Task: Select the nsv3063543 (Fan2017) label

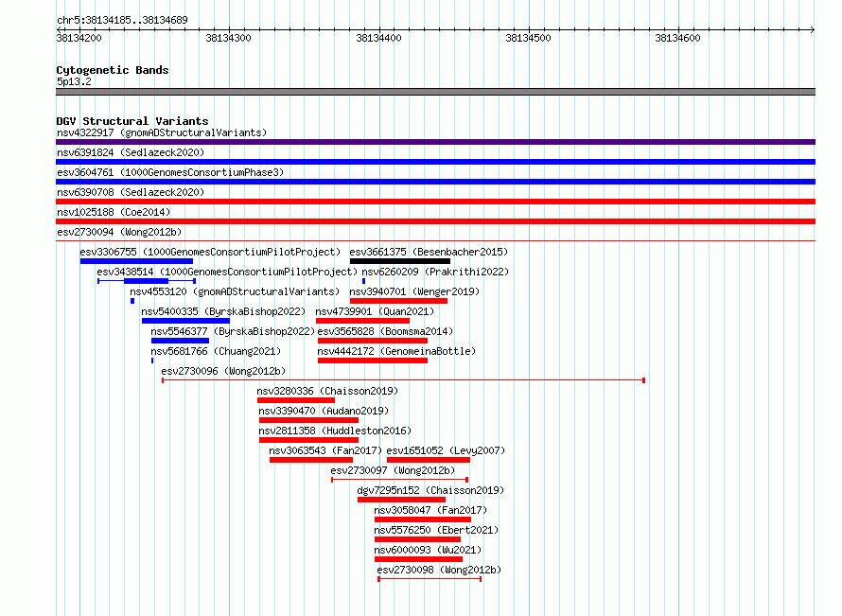Action: (325, 450)
